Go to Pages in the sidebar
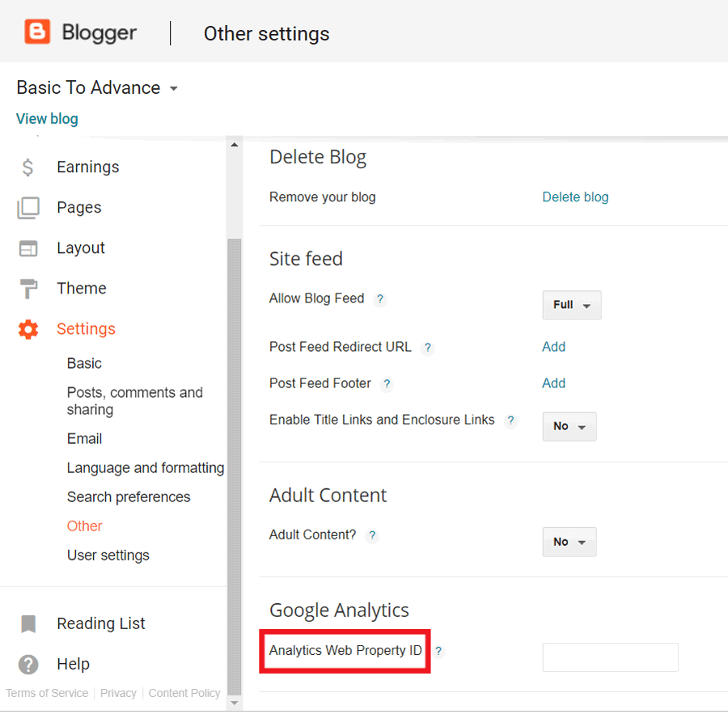This screenshot has height=714, width=728. [x=79, y=208]
